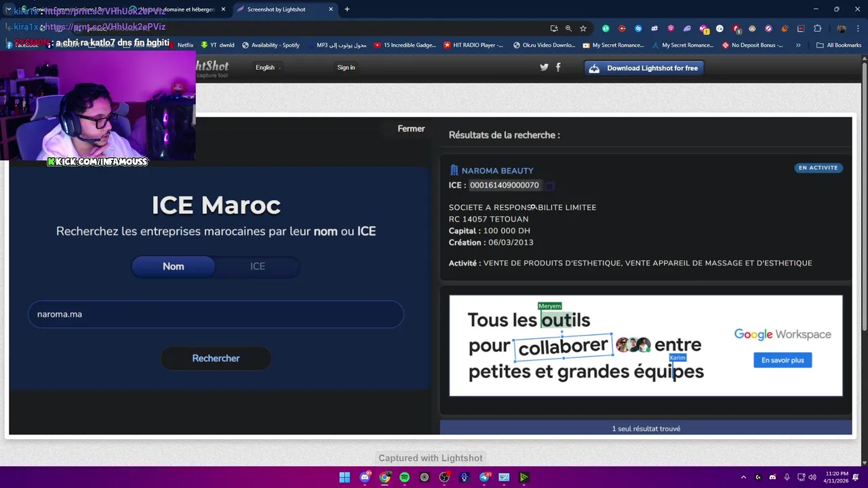Click the microphone tray icon
The width and height of the screenshot is (868, 488).
pos(787,478)
